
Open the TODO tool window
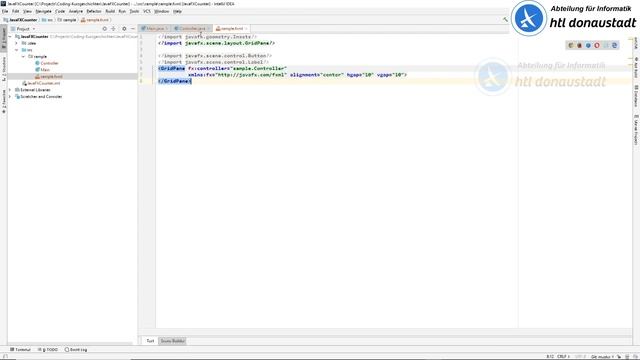click(x=48, y=350)
